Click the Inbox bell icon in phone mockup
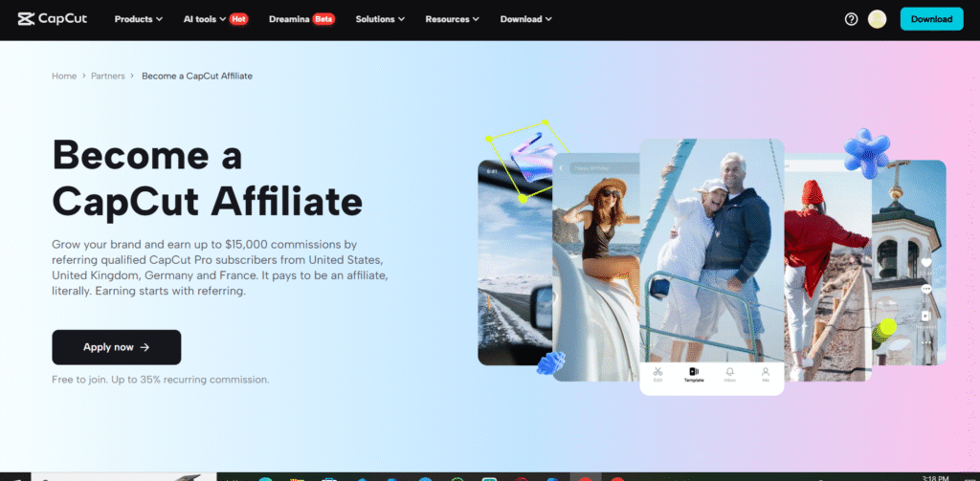 729,375
